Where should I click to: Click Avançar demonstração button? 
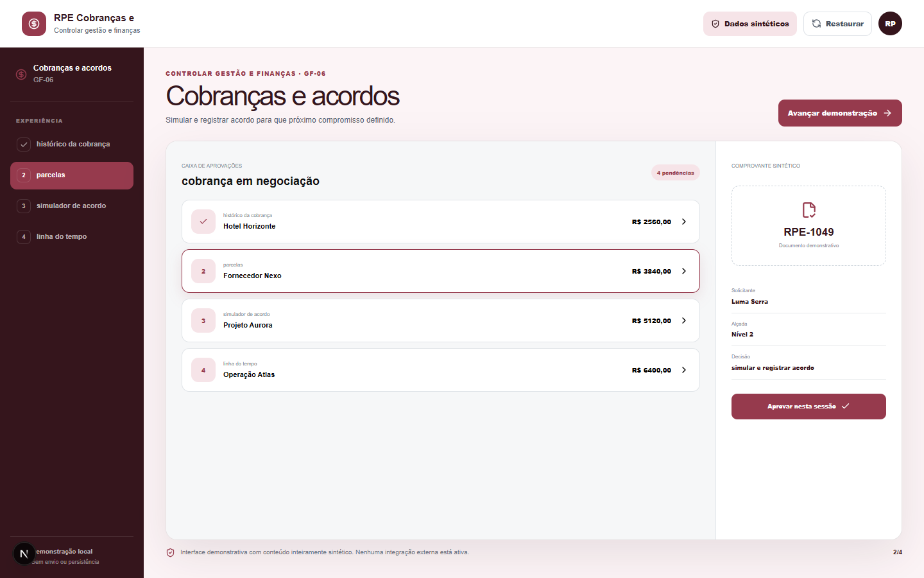tap(840, 113)
